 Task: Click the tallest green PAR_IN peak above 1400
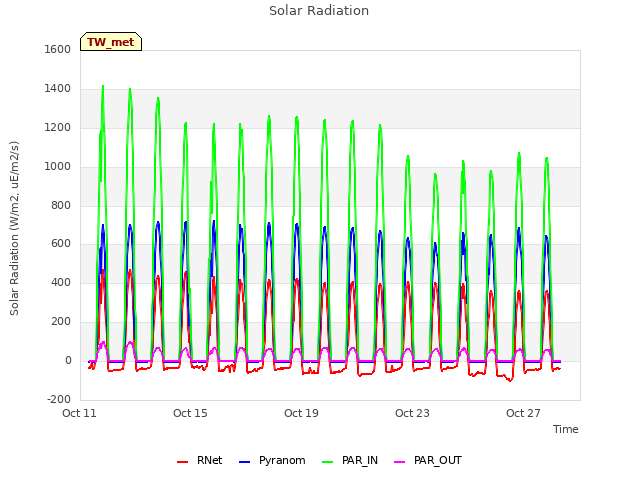click(103, 87)
